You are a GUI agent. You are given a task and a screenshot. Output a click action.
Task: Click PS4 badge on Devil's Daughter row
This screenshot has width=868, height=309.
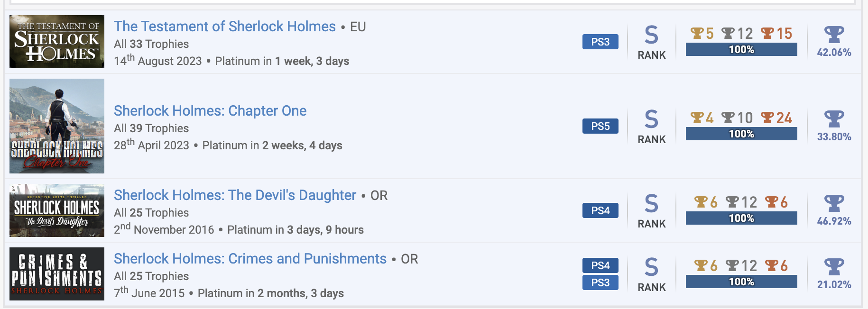pyautogui.click(x=600, y=210)
